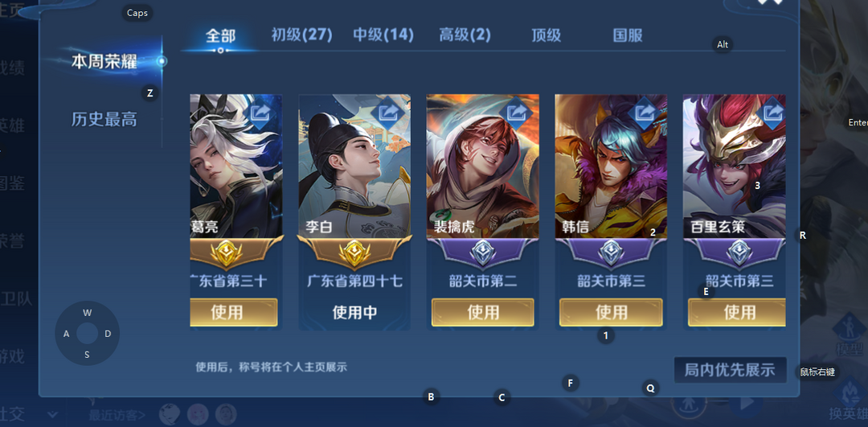
Task: Switch to 初级(27) tab
Action: click(301, 35)
